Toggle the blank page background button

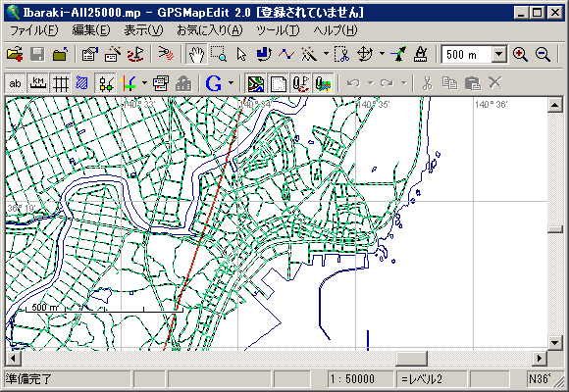click(278, 83)
